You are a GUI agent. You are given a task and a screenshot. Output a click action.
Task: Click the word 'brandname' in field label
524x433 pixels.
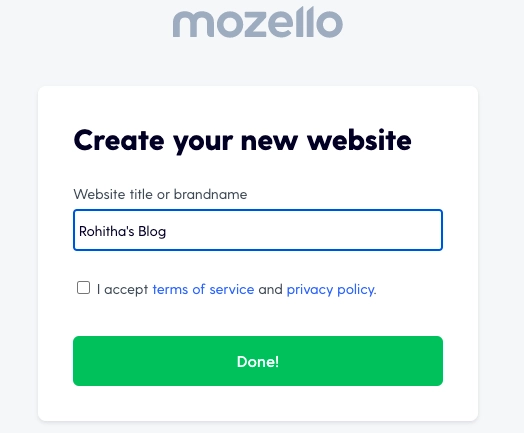click(211, 194)
